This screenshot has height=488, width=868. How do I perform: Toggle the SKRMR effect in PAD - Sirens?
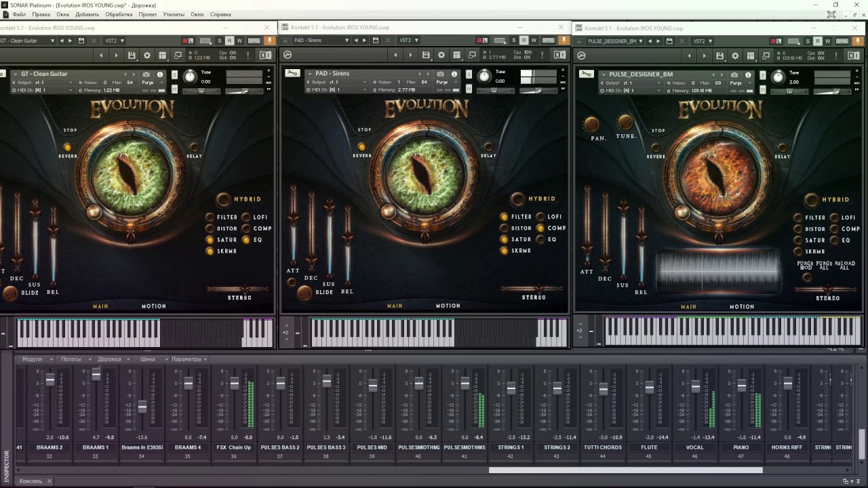tap(504, 251)
